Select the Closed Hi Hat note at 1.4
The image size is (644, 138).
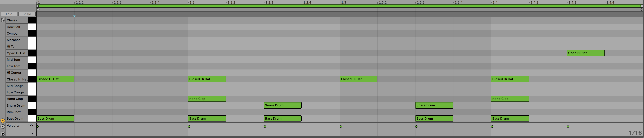click(x=510, y=79)
